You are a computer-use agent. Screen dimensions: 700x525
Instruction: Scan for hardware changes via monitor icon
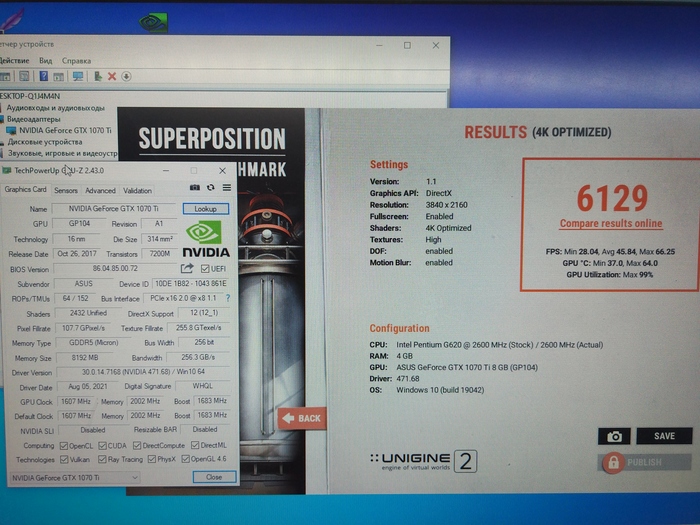click(78, 77)
